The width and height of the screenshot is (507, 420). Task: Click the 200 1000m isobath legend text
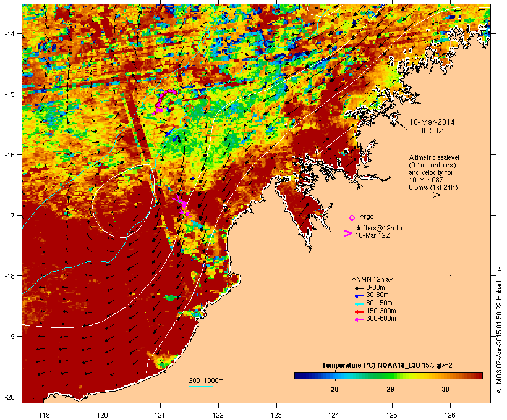[206, 380]
